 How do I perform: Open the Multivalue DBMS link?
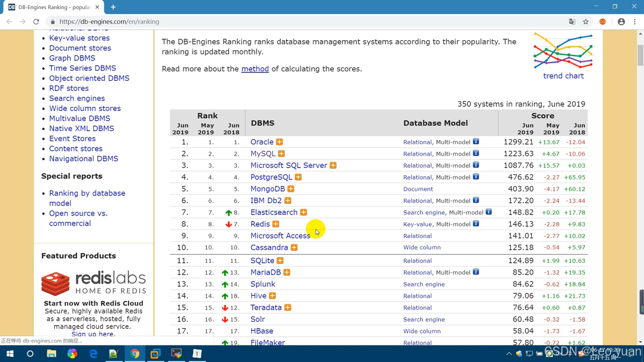[79, 119]
